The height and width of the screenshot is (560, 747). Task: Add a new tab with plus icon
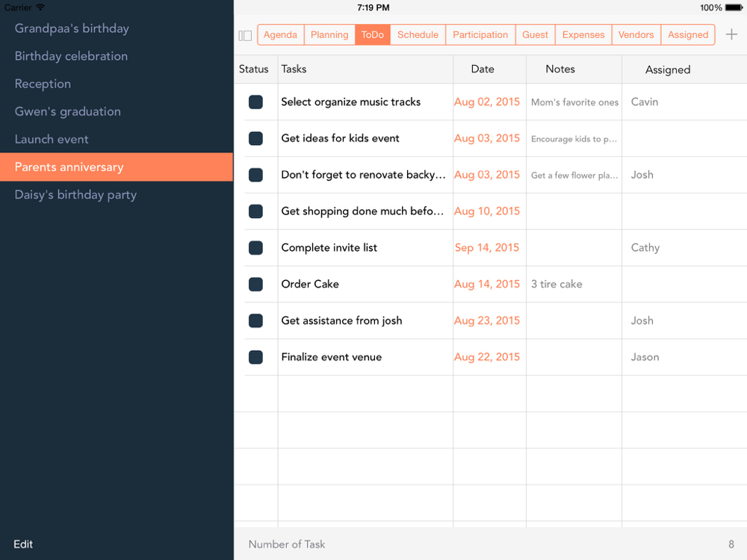731,35
